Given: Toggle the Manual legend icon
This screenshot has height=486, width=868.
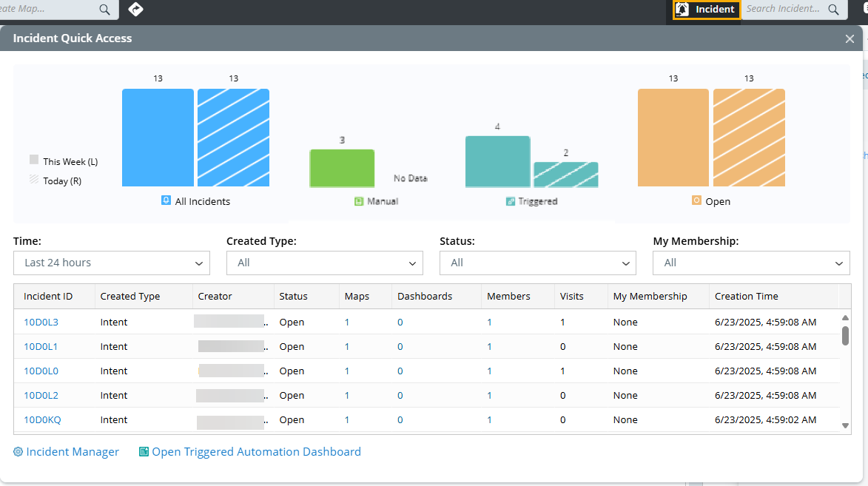Looking at the screenshot, I should pos(359,201).
